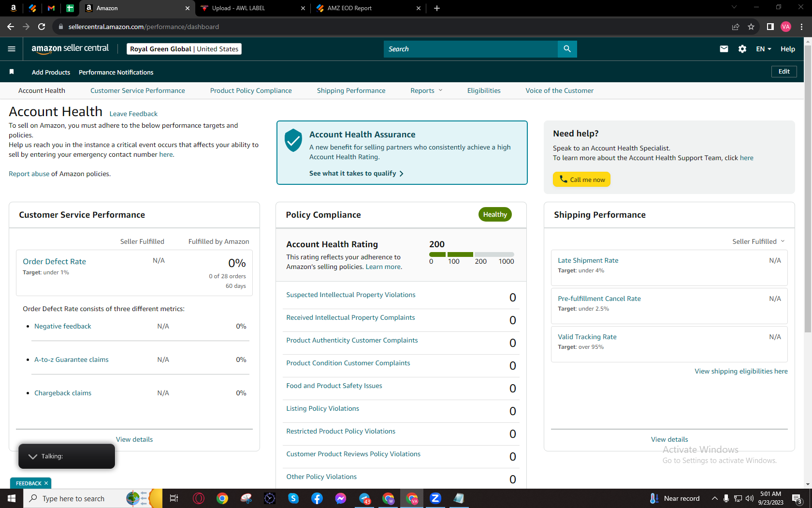This screenshot has width=812, height=508.
Task: Open Facebook from the taskbar
Action: click(317, 498)
